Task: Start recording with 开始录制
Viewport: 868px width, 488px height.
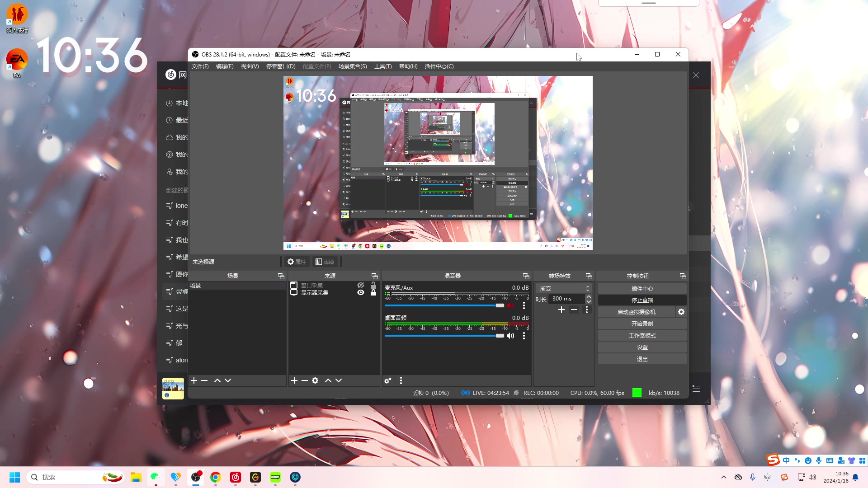Action: [642, 324]
